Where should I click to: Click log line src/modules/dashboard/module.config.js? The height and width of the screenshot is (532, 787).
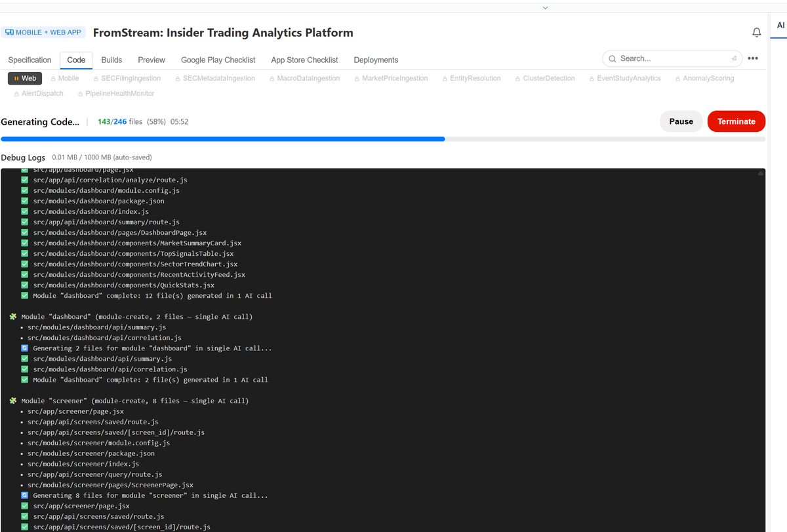106,191
